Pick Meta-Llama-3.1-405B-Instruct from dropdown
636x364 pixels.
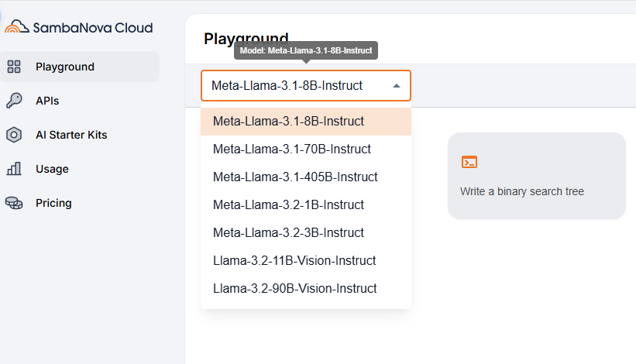click(x=295, y=177)
